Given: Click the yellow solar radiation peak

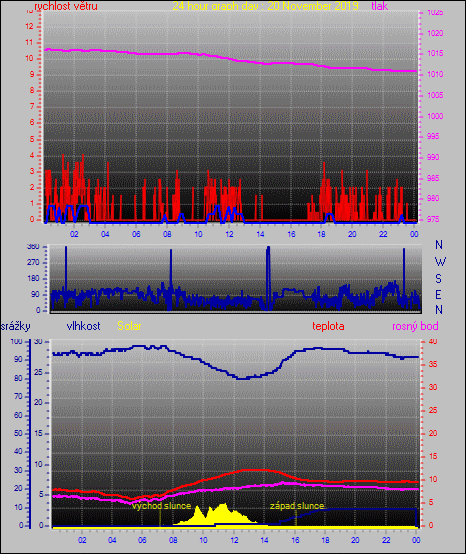Looking at the screenshot, I should (224, 506).
